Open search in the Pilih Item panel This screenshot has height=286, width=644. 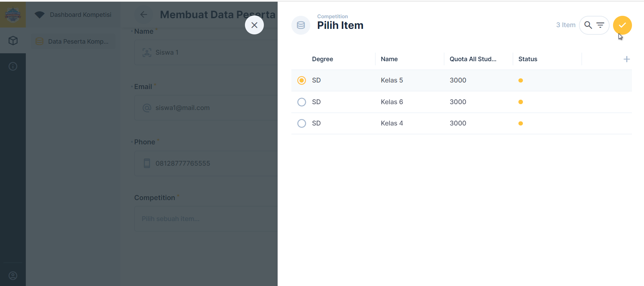588,25
